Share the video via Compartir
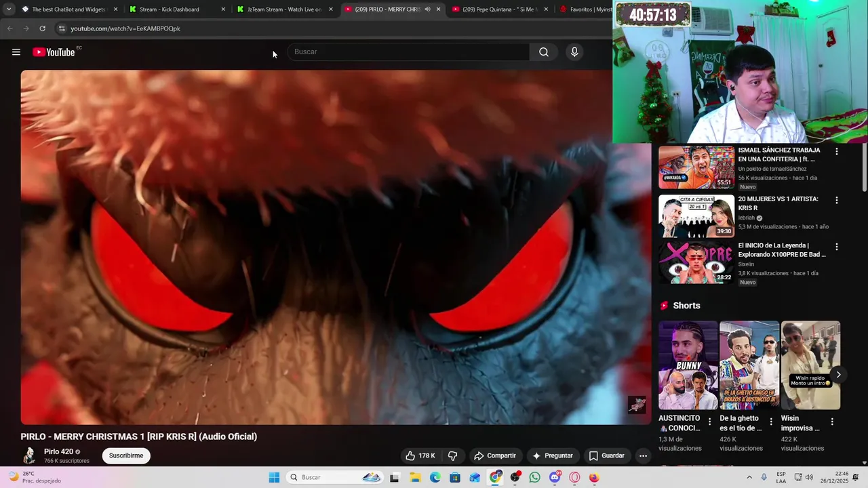Screen dimensions: 868x488 point(495,455)
